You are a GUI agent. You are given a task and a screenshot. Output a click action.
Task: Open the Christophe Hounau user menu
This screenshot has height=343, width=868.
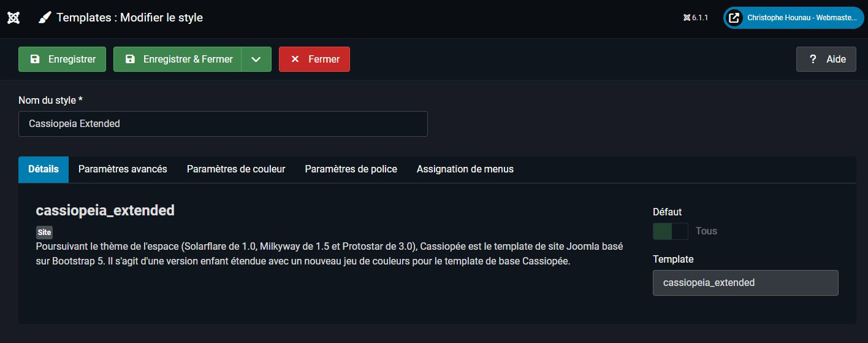793,18
